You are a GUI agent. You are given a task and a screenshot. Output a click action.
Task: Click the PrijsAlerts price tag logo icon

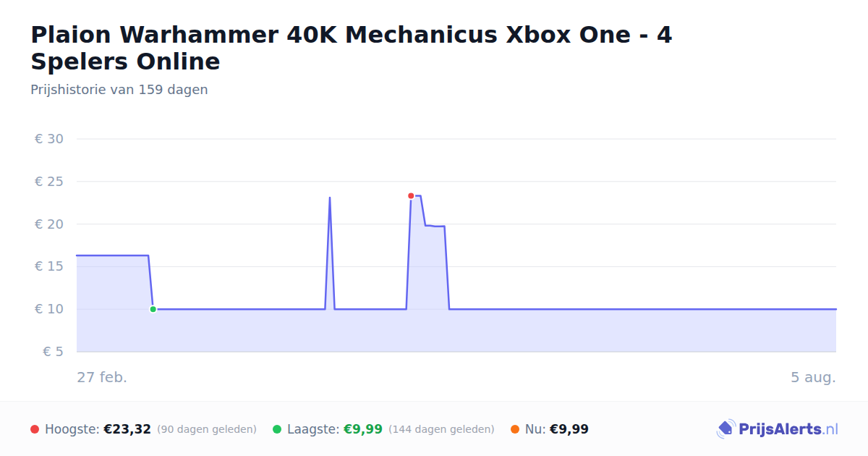tap(726, 429)
